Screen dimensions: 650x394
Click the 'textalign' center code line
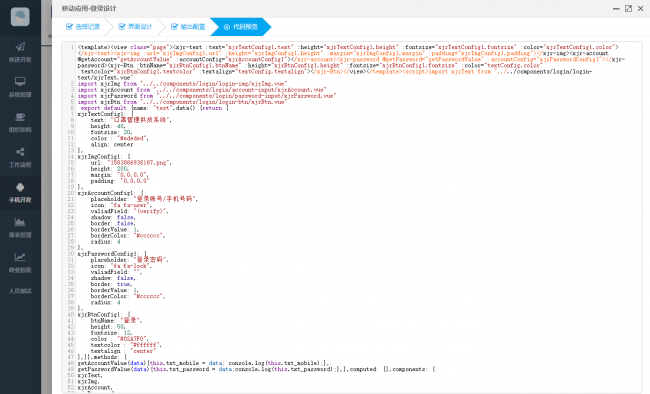pyautogui.click(x=123, y=351)
